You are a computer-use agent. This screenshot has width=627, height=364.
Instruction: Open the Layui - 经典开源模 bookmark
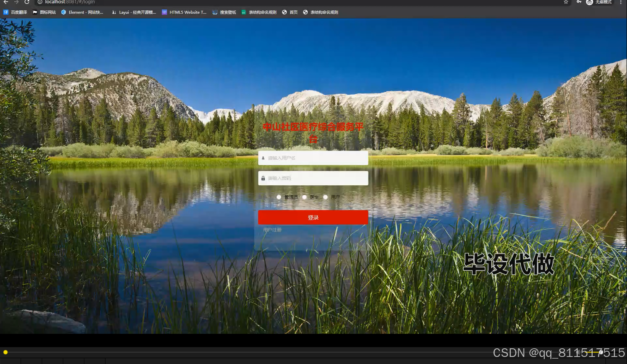point(134,12)
